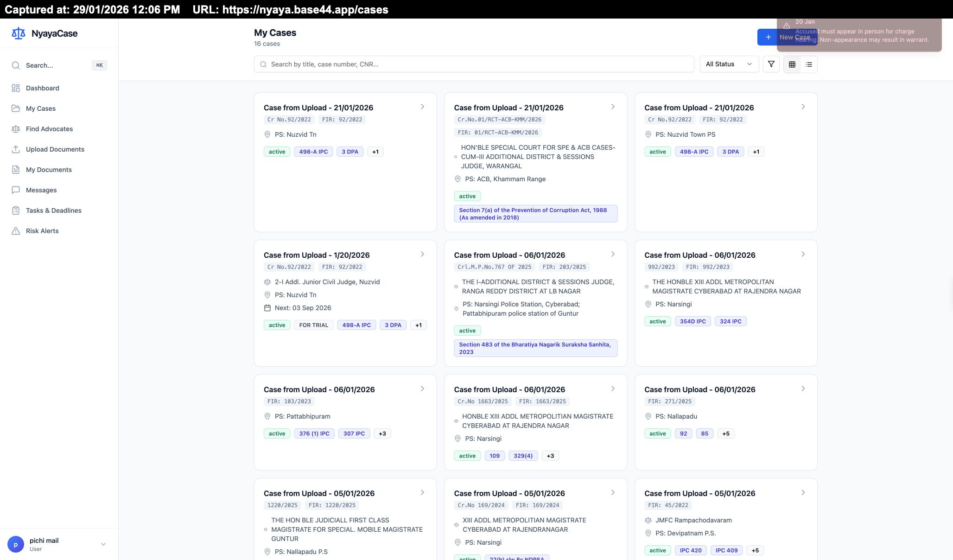Click the location pin beside PS: Devipatnam P.S.
953x560 pixels.
[648, 533]
